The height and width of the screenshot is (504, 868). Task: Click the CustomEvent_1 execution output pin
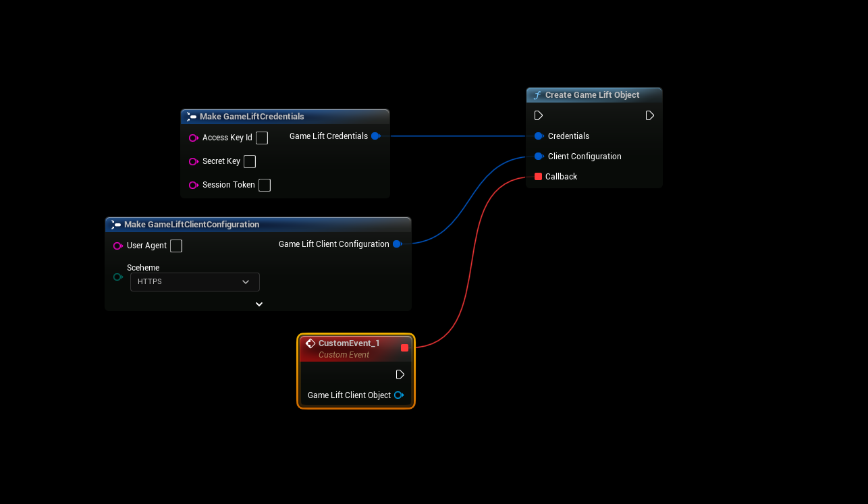point(400,374)
